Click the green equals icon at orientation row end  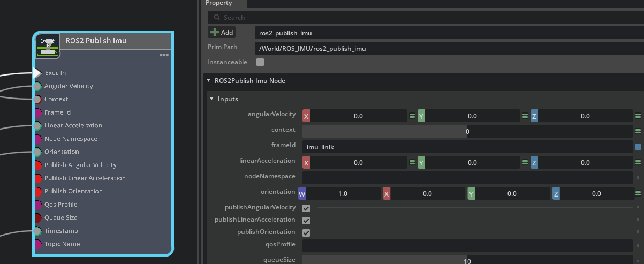tap(638, 193)
